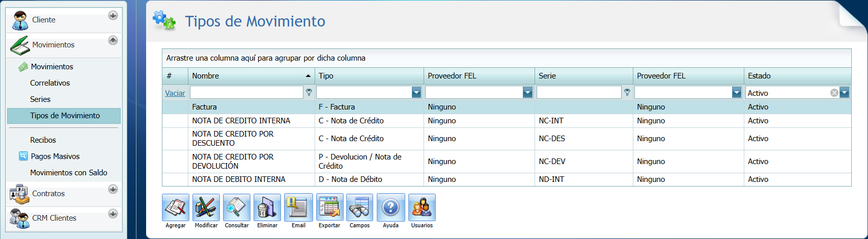Open the Proveedor FEL filter dropdown right of the Serie filter
This screenshot has width=868, height=239.
pyautogui.click(x=737, y=92)
